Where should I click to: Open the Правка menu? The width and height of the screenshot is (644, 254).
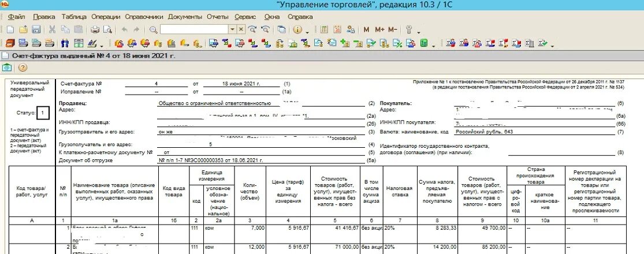point(44,17)
